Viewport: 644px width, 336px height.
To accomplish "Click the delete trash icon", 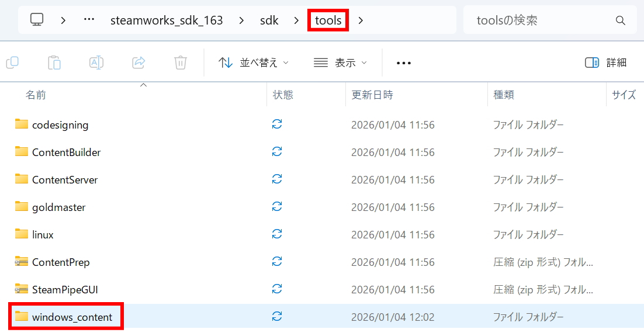I will [181, 63].
